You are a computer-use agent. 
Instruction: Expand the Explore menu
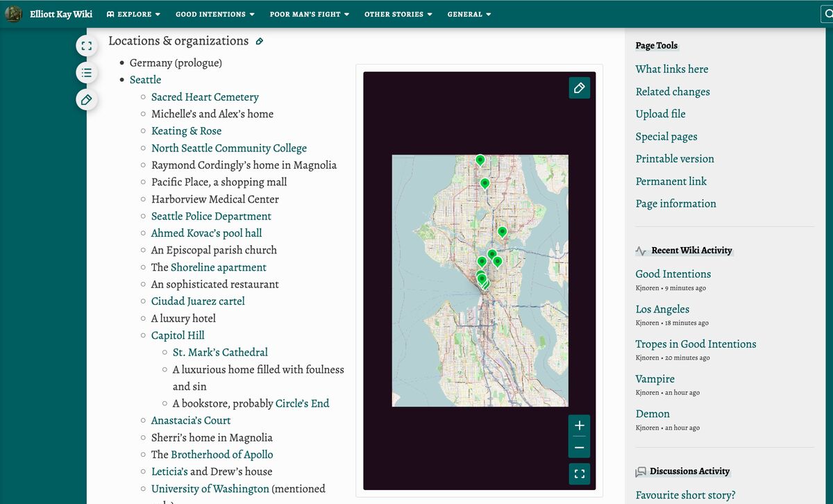pyautogui.click(x=133, y=13)
